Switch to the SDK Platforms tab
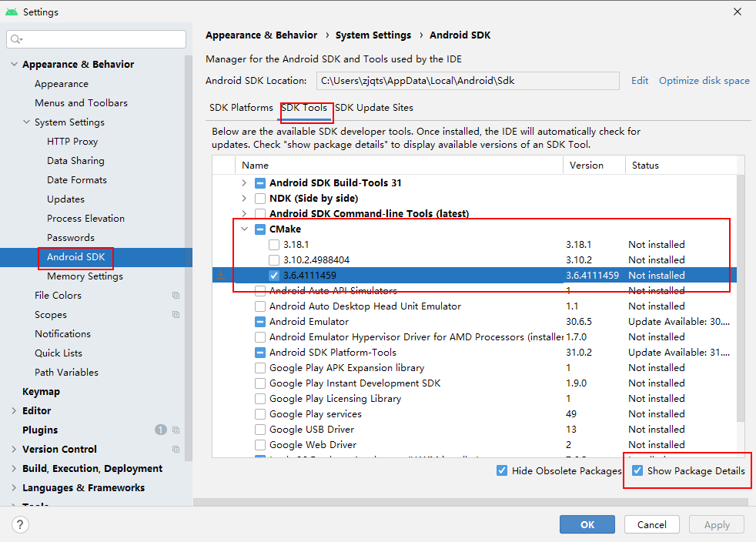Screen dimensions: 756x542 click(x=241, y=108)
